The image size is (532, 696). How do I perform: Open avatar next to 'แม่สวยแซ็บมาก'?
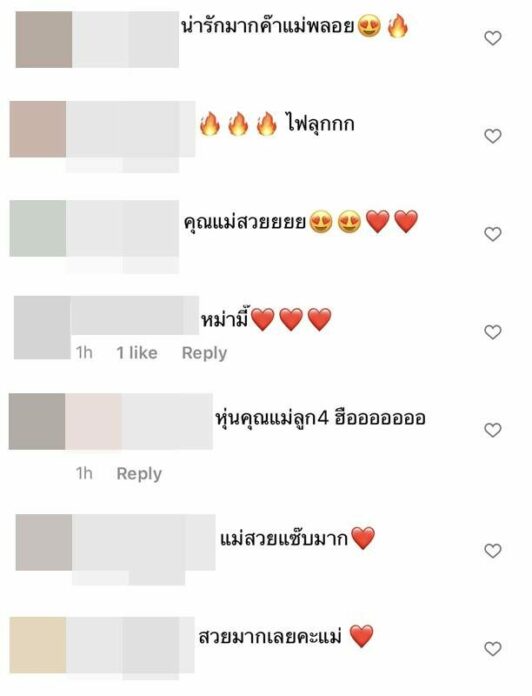point(44,542)
